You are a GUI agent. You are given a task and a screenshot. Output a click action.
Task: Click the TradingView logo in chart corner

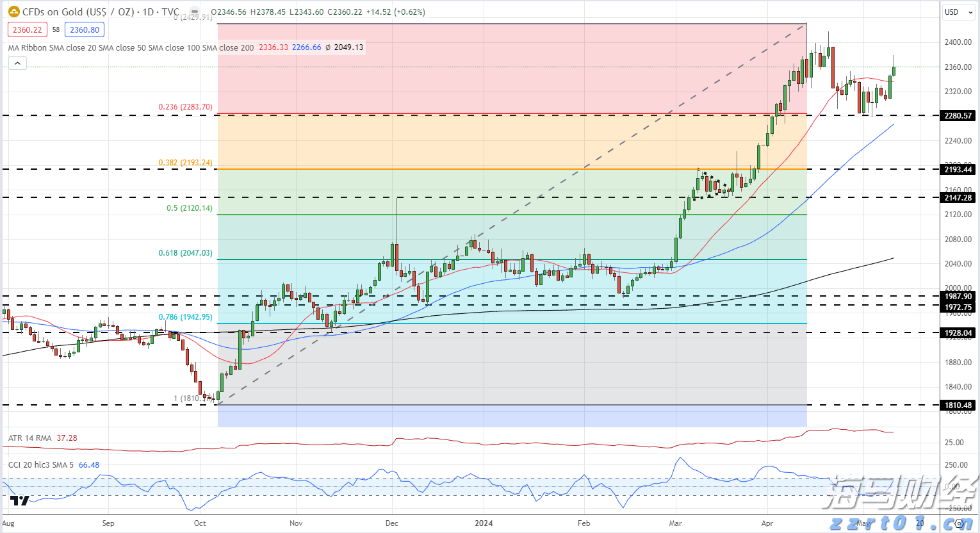tap(19, 500)
